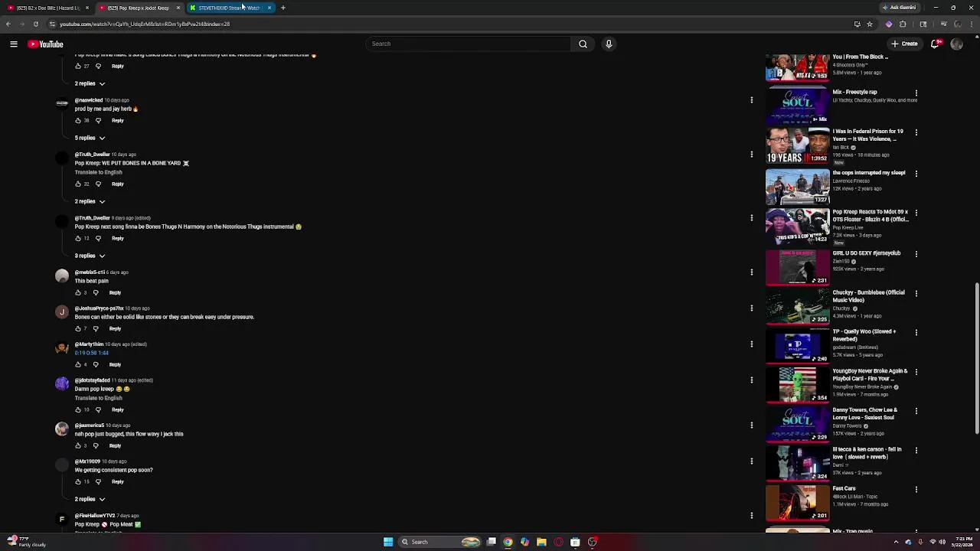Open options for 'Fast Cars' video
Image resolution: width=980 pixels, height=551 pixels.
click(916, 489)
